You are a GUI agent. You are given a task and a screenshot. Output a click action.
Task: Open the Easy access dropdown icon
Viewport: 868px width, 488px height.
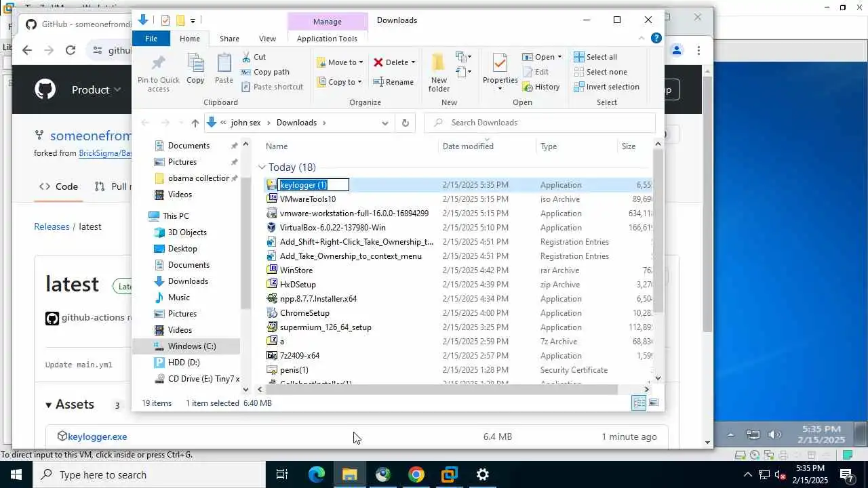464,71
